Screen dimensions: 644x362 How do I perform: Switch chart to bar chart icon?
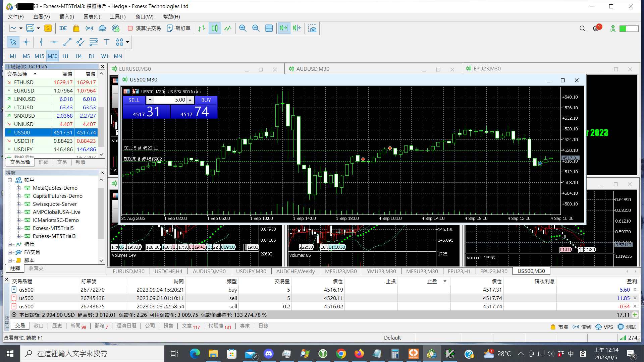[202, 28]
